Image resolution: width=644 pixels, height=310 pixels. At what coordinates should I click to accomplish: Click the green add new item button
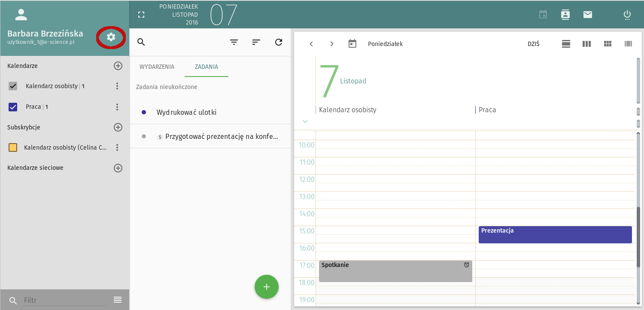pyautogui.click(x=267, y=287)
